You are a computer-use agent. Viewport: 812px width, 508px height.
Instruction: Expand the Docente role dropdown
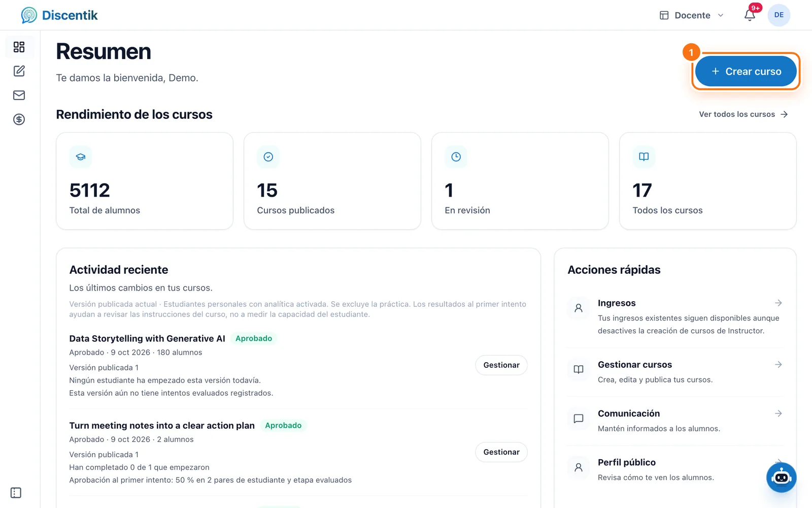(692, 15)
